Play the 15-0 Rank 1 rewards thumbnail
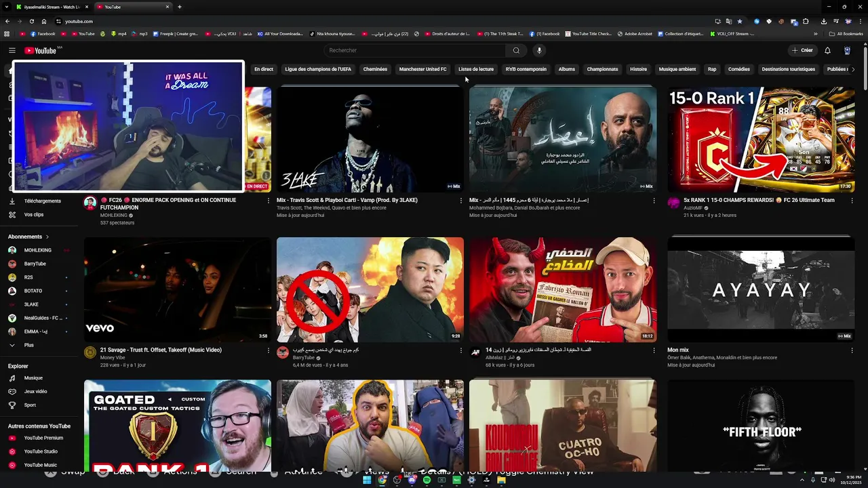This screenshot has width=868, height=488. (761, 140)
